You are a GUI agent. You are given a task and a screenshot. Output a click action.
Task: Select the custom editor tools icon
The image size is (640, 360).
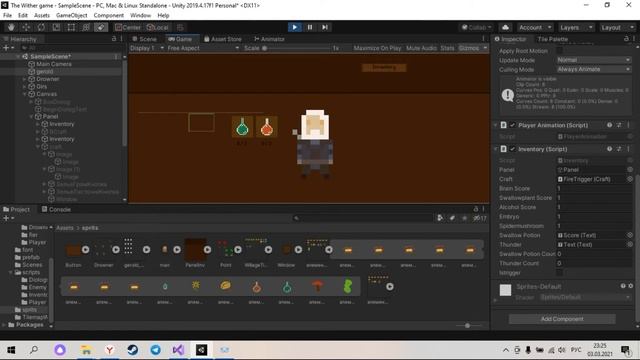tap(101, 27)
